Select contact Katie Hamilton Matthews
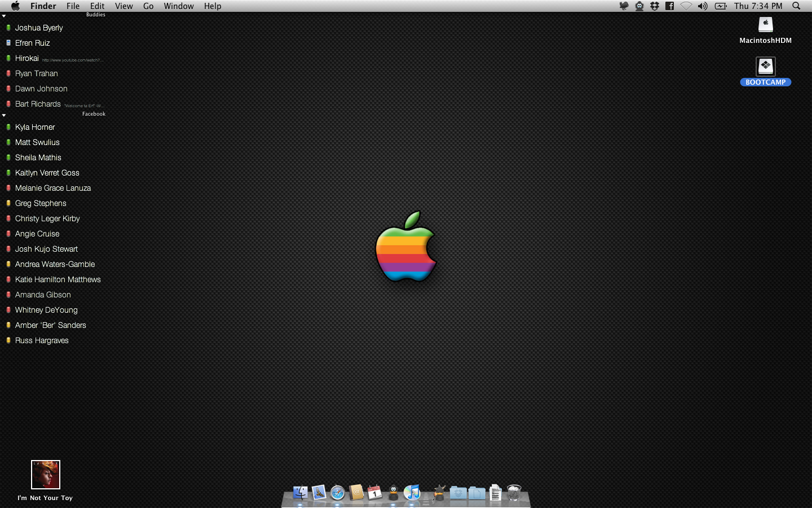 pos(58,279)
